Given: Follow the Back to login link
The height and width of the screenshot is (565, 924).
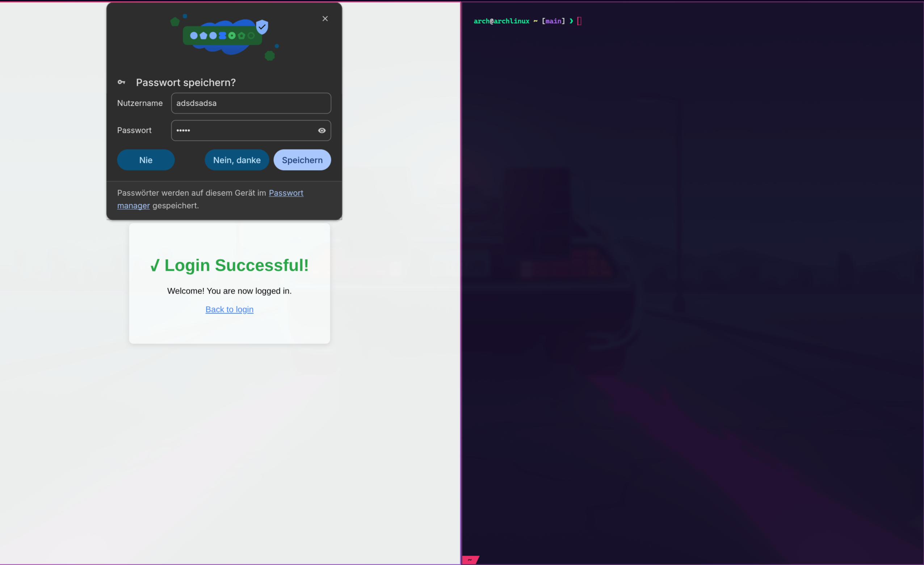Looking at the screenshot, I should 229,309.
